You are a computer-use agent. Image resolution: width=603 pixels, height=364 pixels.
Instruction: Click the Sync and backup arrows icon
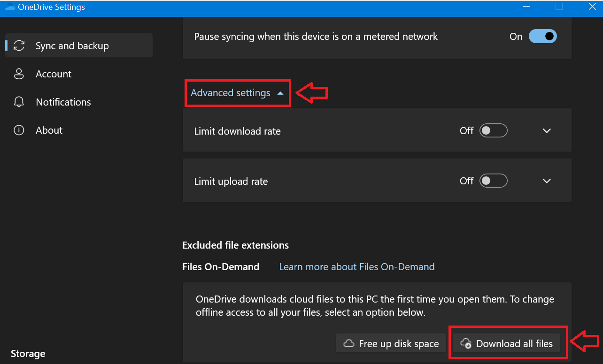(x=19, y=45)
